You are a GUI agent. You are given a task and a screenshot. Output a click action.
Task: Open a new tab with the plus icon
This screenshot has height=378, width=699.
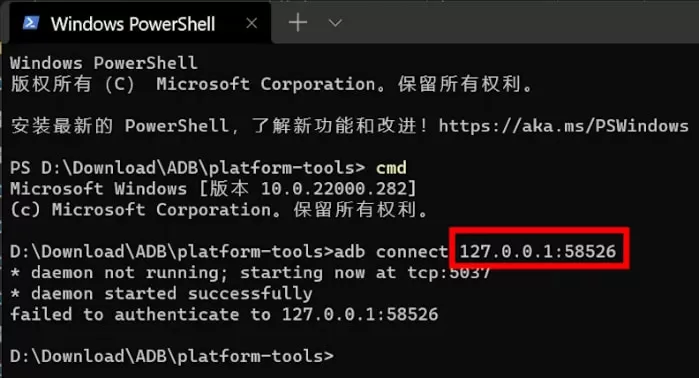[298, 22]
